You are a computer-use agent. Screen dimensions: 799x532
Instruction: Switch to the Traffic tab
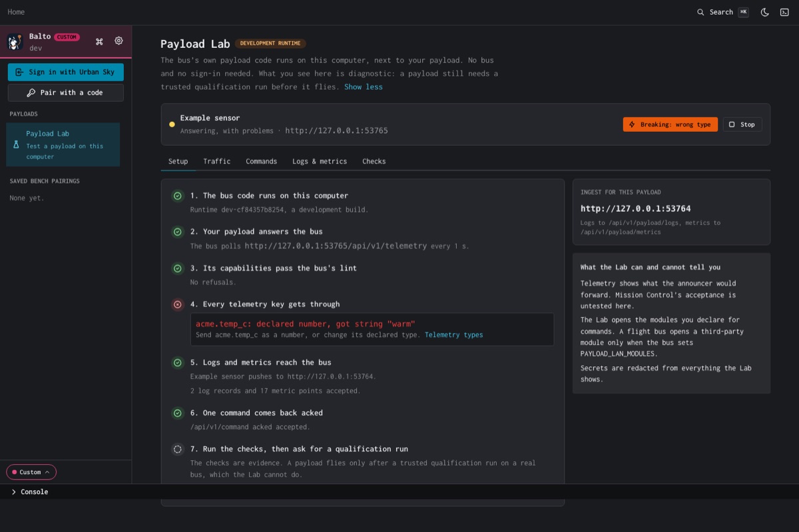pos(217,161)
